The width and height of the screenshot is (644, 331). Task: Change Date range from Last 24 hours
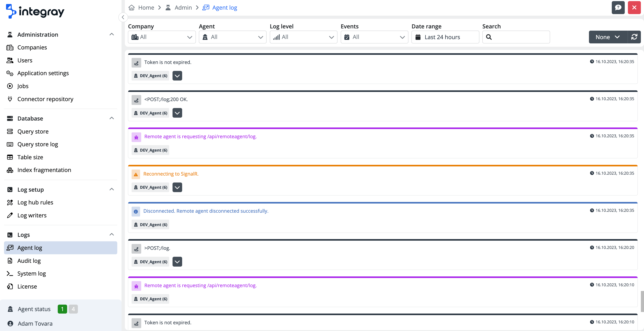(x=445, y=37)
